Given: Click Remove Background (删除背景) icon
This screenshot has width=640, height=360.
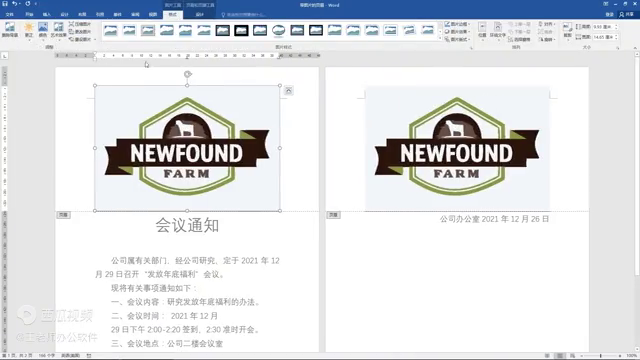Looking at the screenshot, I should (10, 30).
